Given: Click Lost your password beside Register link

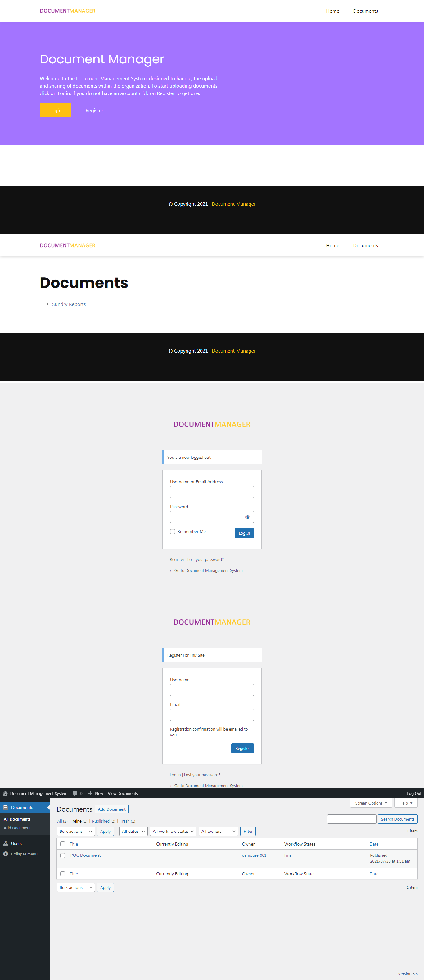Looking at the screenshot, I should click(205, 560).
